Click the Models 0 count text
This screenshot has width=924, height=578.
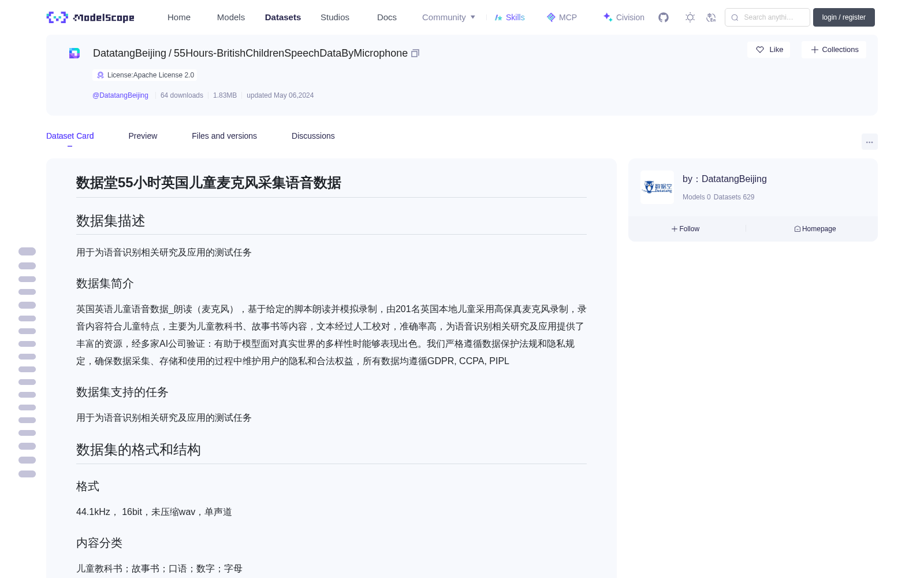coord(696,197)
